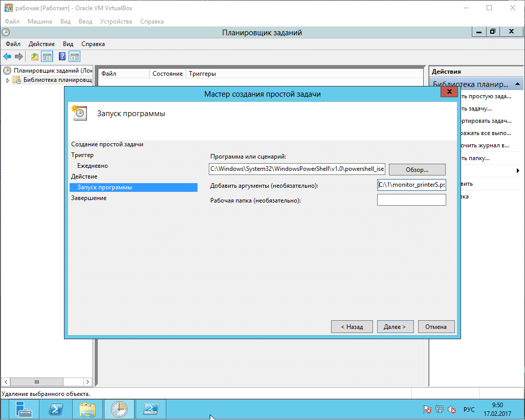Toggle the Action pane toolbar icon
Screen dimensions: 525x420
[x=75, y=57]
